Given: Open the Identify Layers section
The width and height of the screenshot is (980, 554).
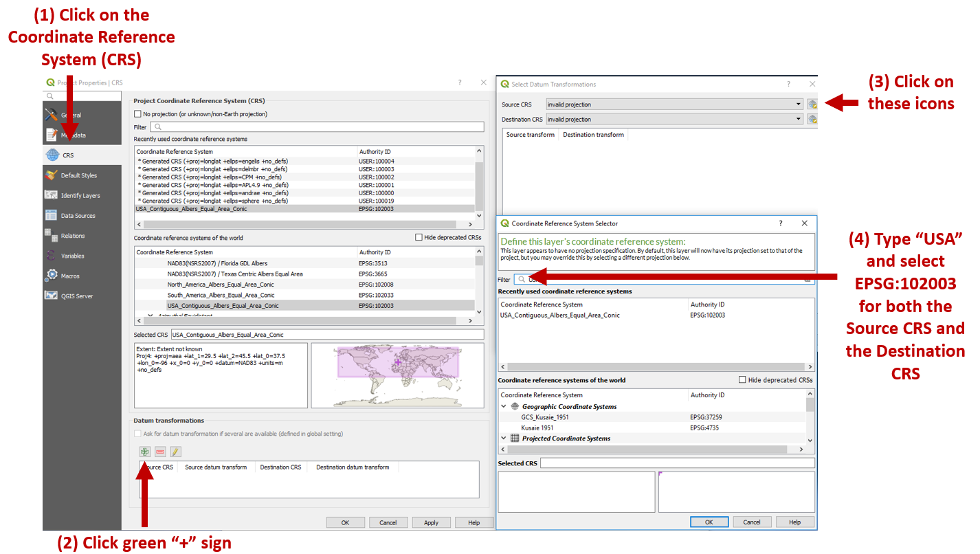Looking at the screenshot, I should [82, 195].
